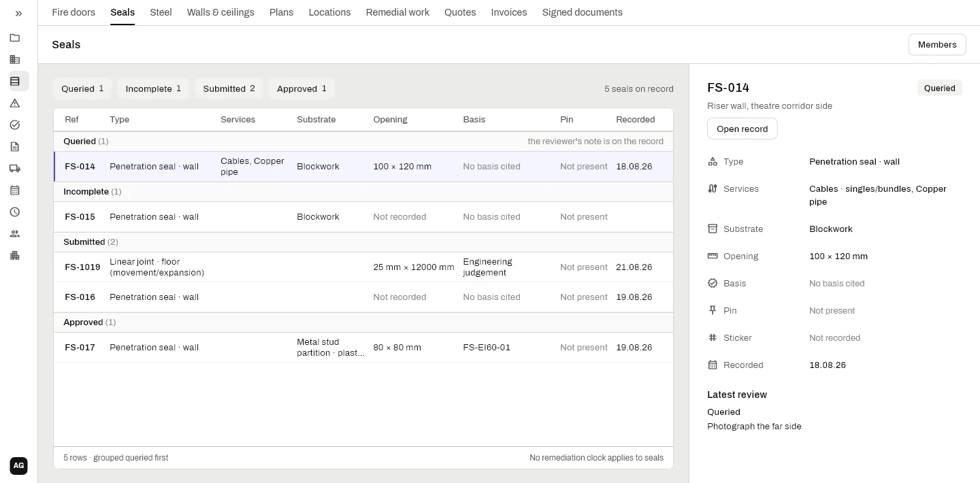Click the FS-EI60-01 basis cell
The image size is (980, 483).
pyautogui.click(x=487, y=348)
